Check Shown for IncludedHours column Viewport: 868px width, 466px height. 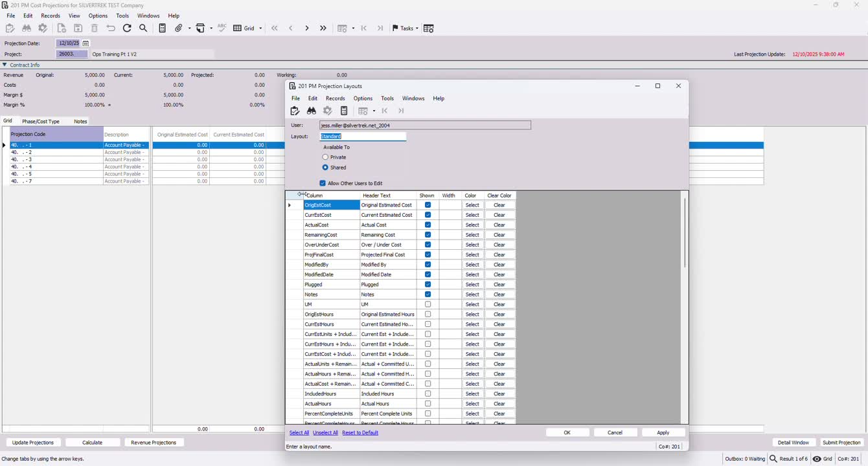(x=428, y=394)
